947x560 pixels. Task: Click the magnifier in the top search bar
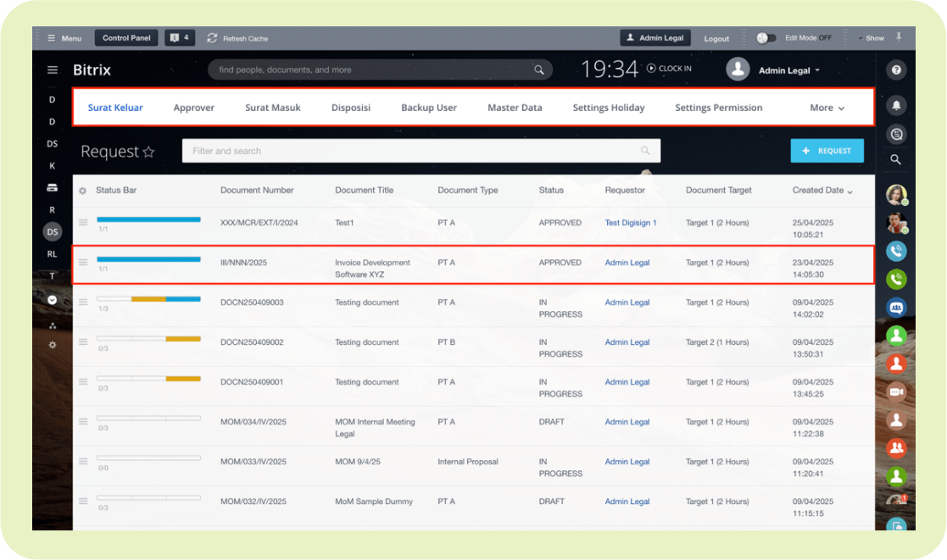click(x=539, y=70)
